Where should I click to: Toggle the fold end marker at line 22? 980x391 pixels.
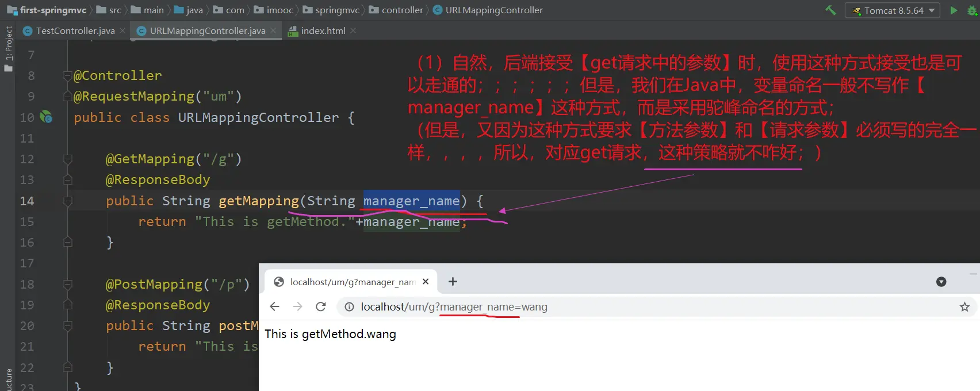click(67, 367)
